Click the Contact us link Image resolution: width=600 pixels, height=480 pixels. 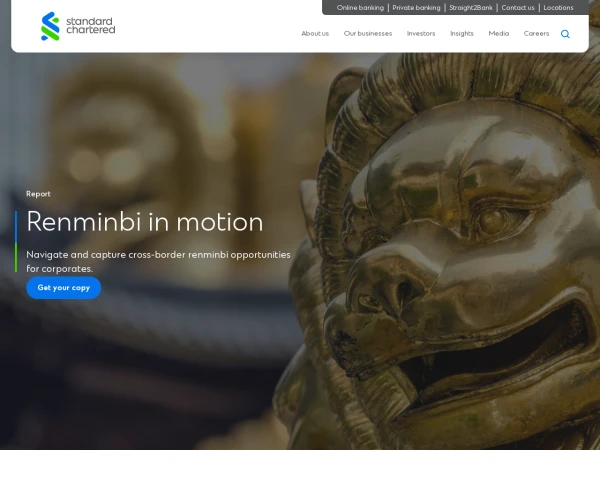click(518, 8)
